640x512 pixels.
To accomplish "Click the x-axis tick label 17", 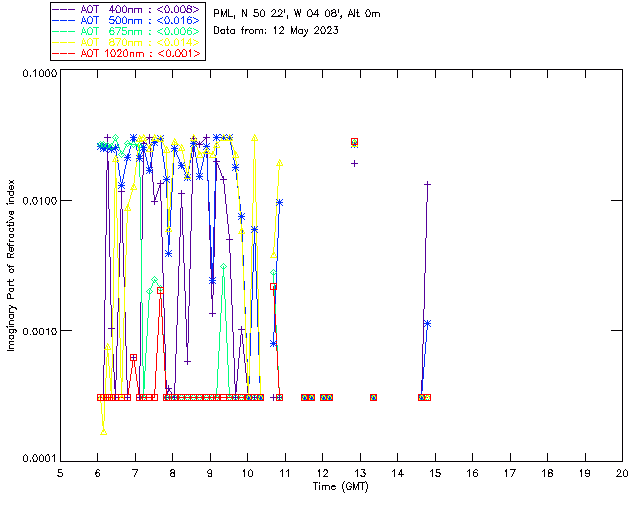I will (510, 473).
